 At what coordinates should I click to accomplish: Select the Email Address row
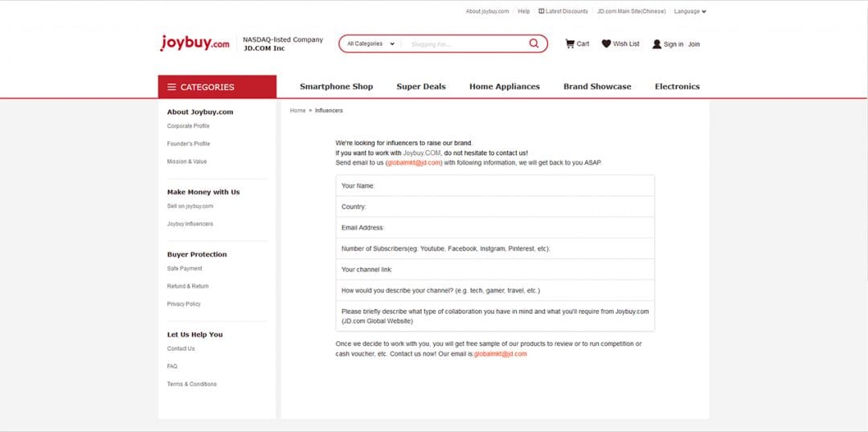pyautogui.click(x=495, y=227)
